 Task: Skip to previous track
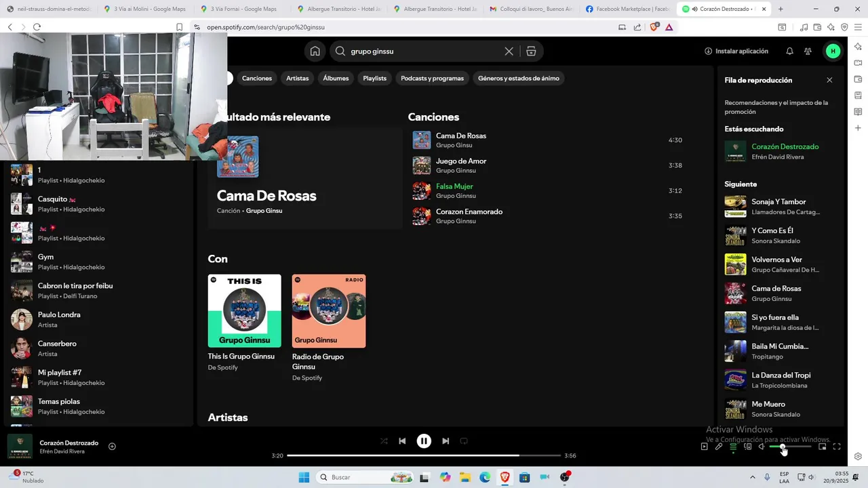402,441
